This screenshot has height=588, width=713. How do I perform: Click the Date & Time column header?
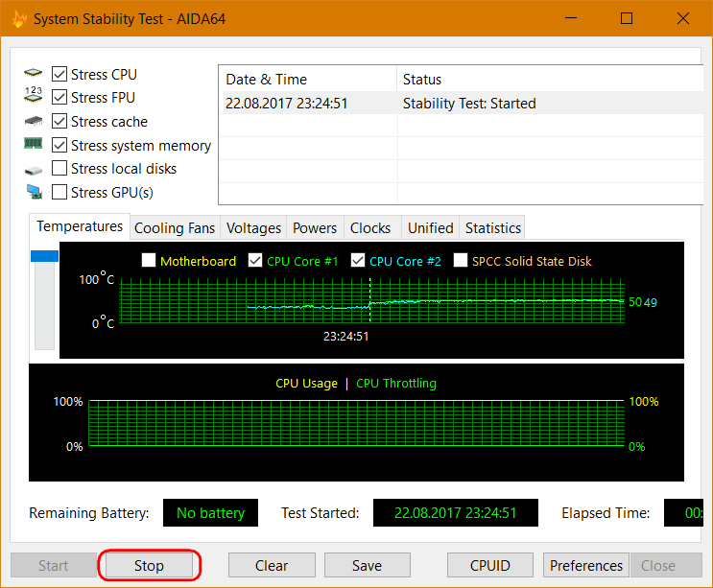(x=308, y=80)
